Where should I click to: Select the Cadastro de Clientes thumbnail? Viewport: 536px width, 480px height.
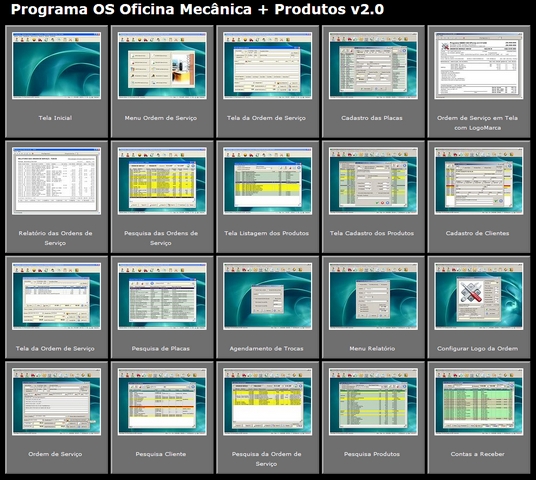click(x=479, y=181)
